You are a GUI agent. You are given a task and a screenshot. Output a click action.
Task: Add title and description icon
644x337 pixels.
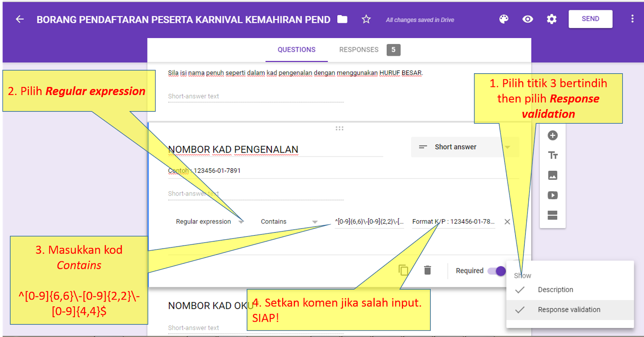tap(553, 155)
